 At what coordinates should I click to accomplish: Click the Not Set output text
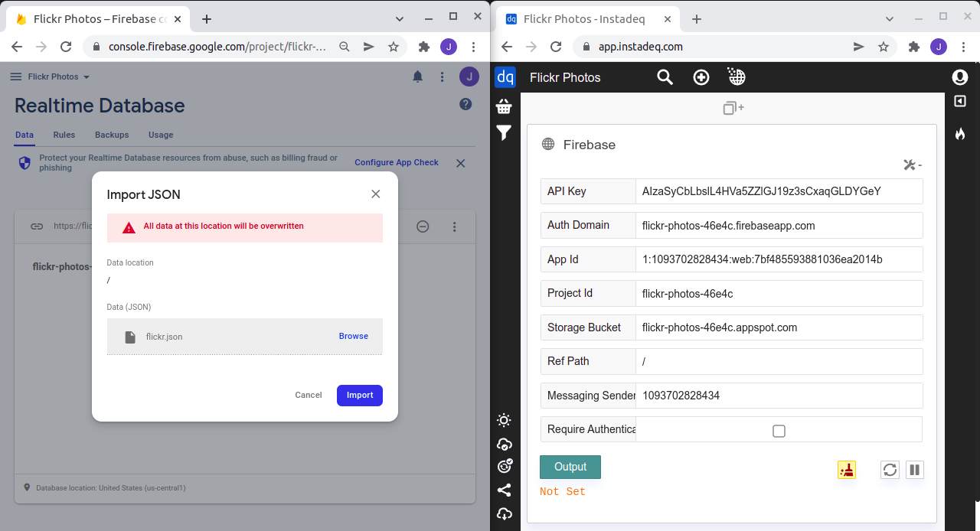tap(563, 492)
